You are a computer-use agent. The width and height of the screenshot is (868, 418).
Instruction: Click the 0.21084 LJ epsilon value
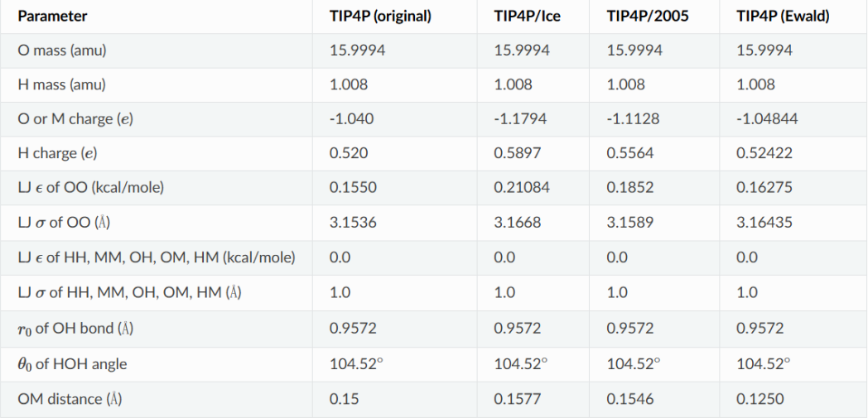pos(522,187)
